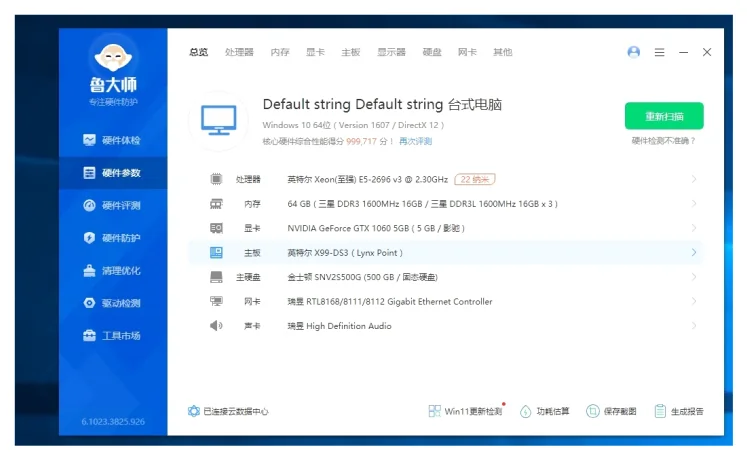Click the Xeon E5-2696 v3 processor text
This screenshot has height=460, width=747.
click(367, 180)
